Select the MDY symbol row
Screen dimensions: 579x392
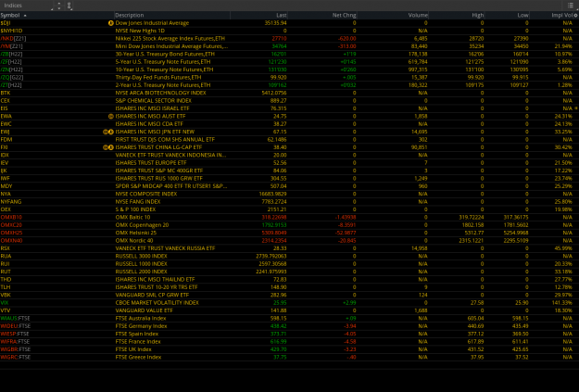point(6,186)
